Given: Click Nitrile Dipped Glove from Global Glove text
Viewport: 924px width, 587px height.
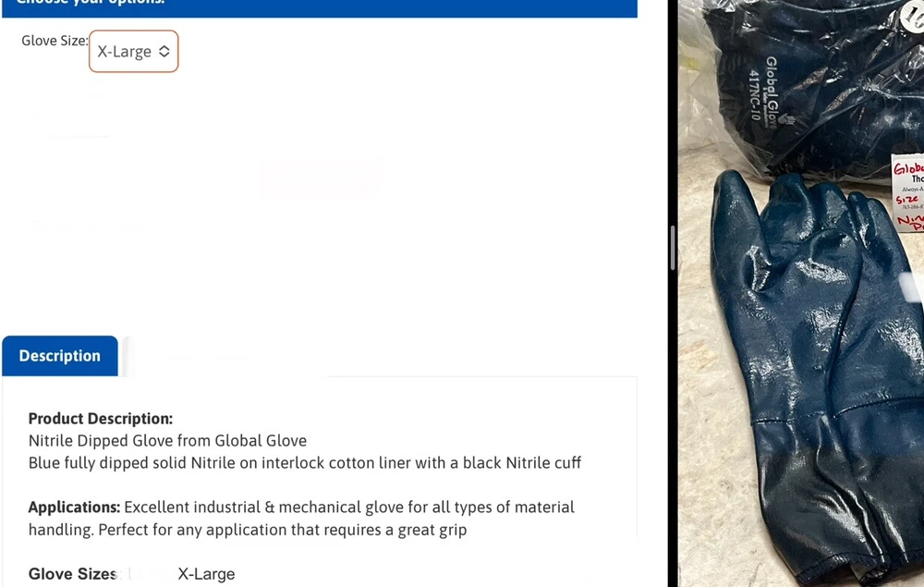Looking at the screenshot, I should click(x=167, y=441).
